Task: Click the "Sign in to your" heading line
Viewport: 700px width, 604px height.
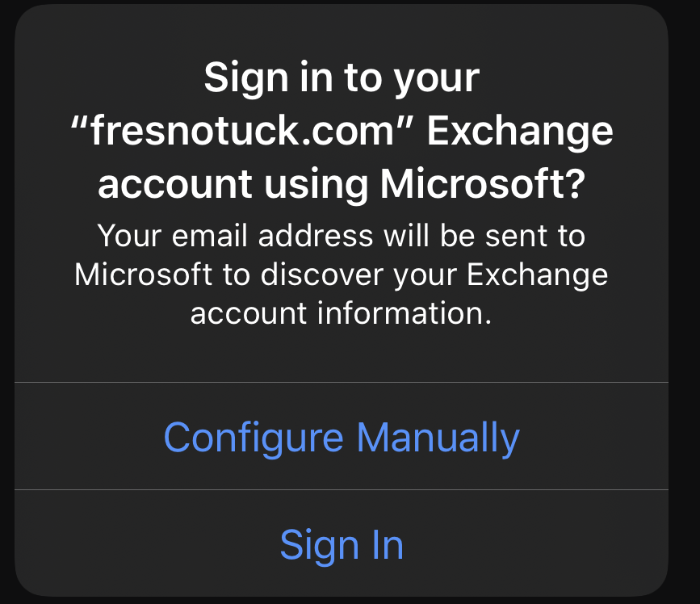Action: [342, 78]
